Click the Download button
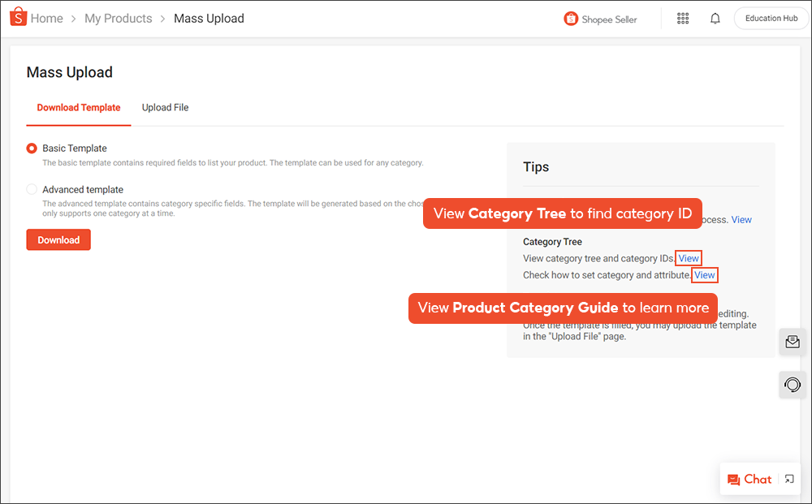The image size is (812, 504). pos(58,239)
